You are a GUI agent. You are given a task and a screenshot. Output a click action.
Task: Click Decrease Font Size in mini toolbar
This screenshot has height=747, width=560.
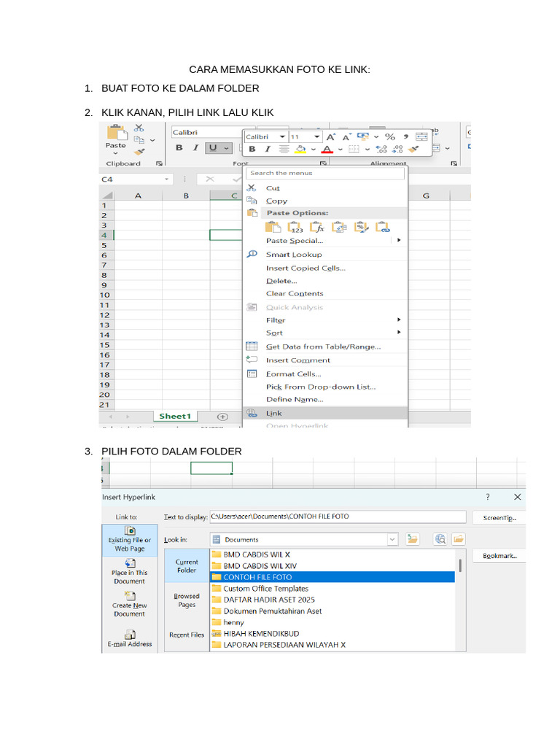coord(346,137)
